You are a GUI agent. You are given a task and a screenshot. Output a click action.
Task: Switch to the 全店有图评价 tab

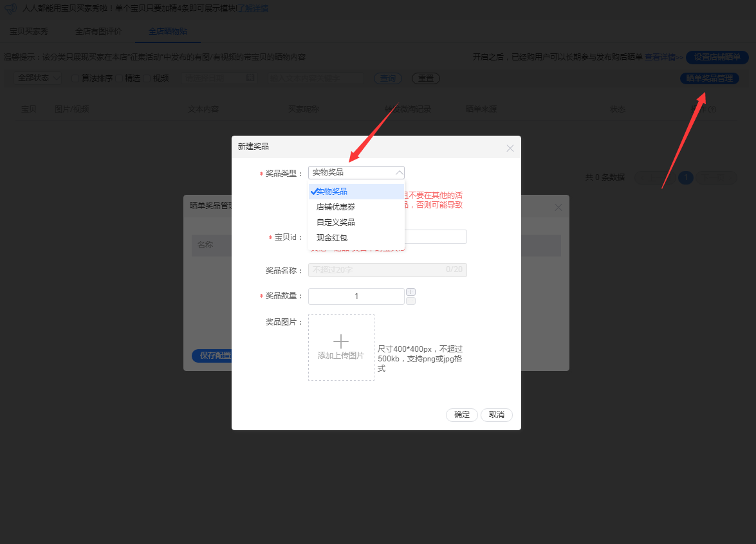(98, 31)
